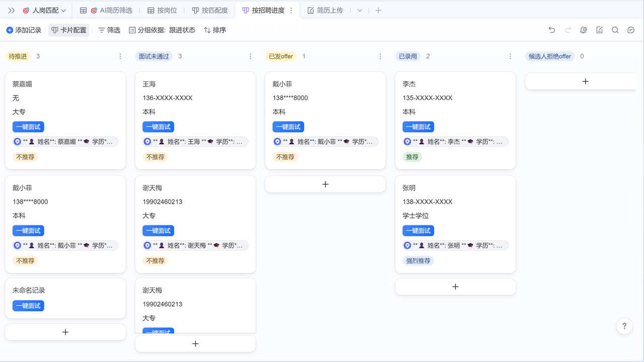Click the undo arrow icon

click(x=552, y=30)
